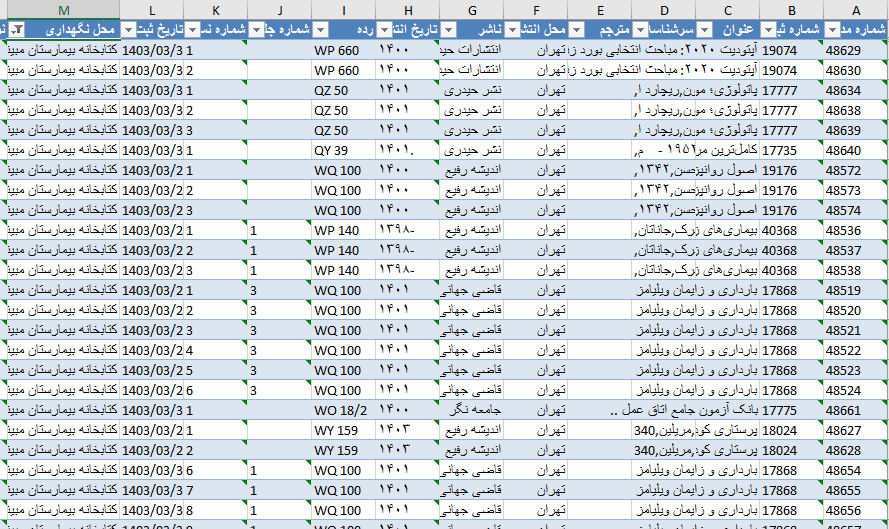The image size is (889, 529).
Task: Expand the ناشر column filter dropdown
Action: pyautogui.click(x=448, y=30)
